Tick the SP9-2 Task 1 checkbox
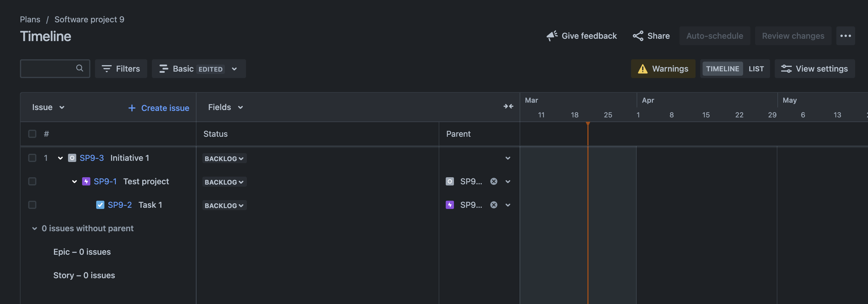 32,205
